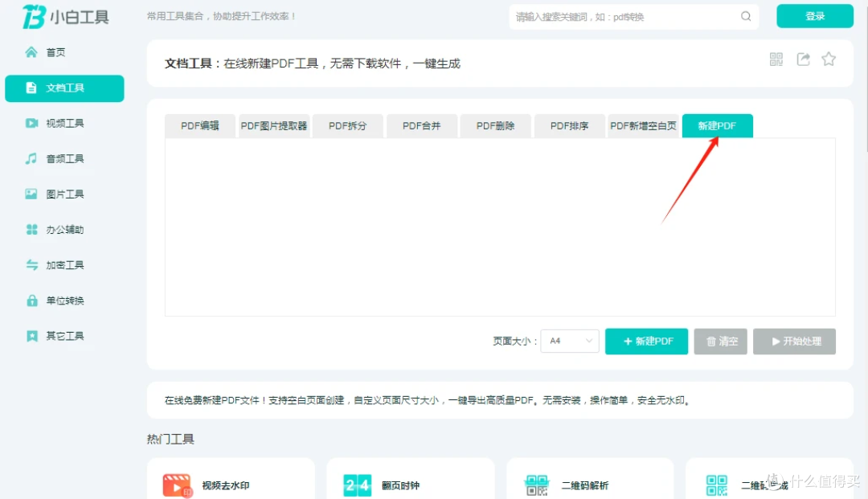Screen dimensions: 868x499
Task: Switch to the PDF拆分 tab
Action: [x=348, y=125]
